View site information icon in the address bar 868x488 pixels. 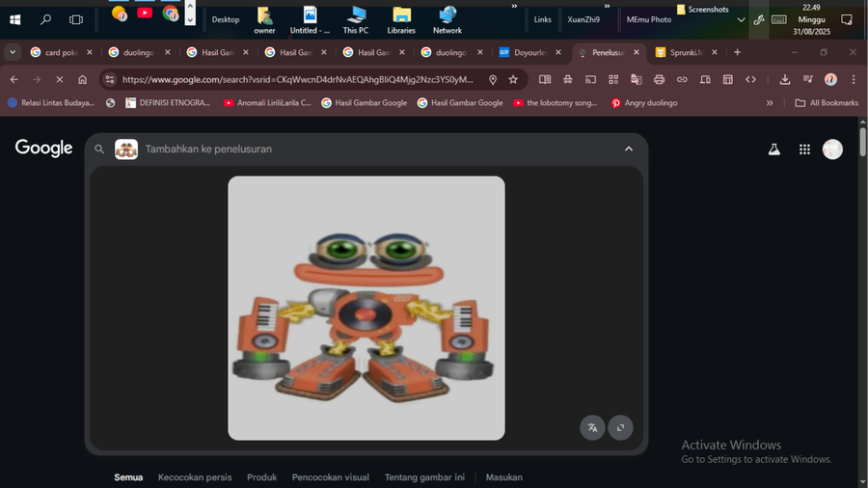tap(110, 80)
